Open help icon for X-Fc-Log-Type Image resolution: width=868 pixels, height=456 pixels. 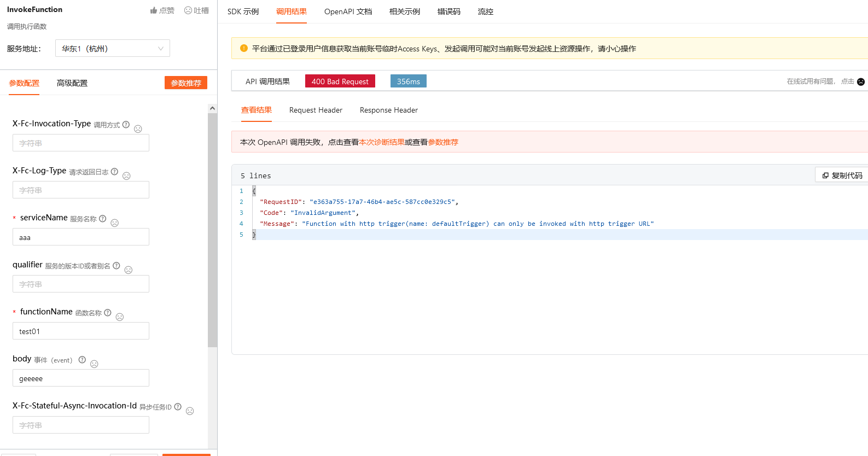click(x=114, y=172)
